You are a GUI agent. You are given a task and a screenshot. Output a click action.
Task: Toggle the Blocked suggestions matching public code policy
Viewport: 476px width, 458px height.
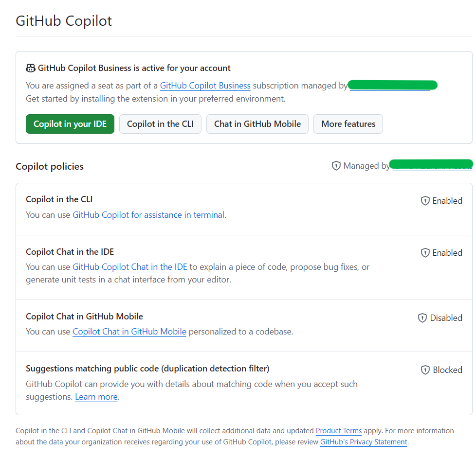tap(440, 370)
